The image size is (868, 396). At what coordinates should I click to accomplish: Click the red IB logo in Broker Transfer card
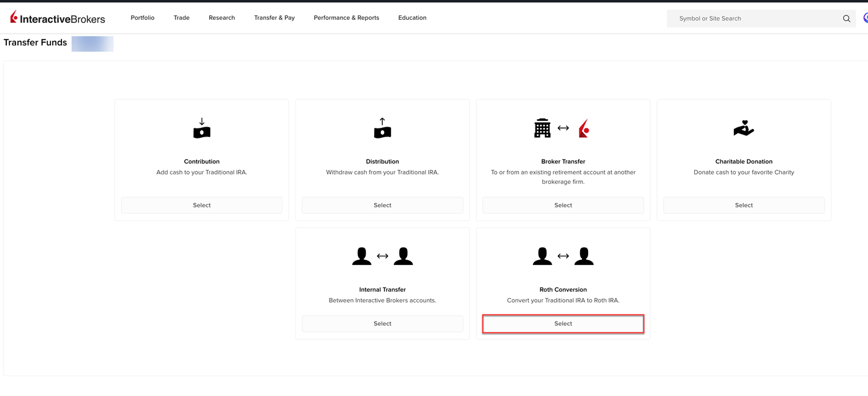click(584, 128)
